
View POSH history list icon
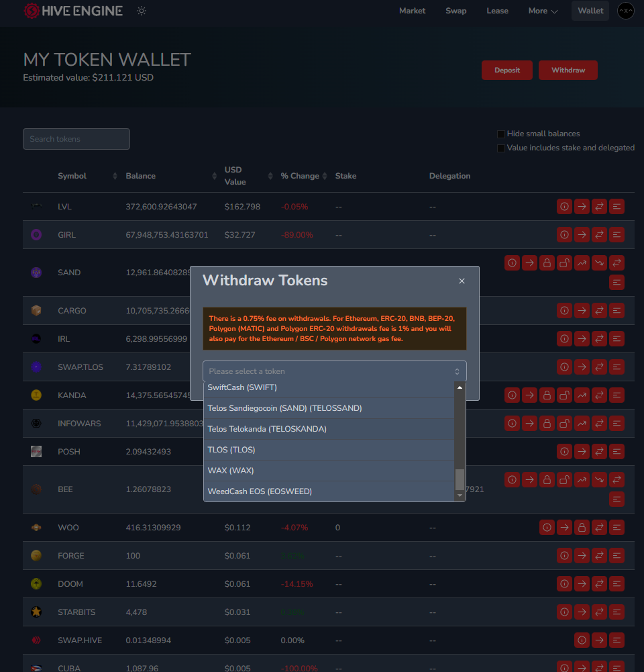click(616, 452)
